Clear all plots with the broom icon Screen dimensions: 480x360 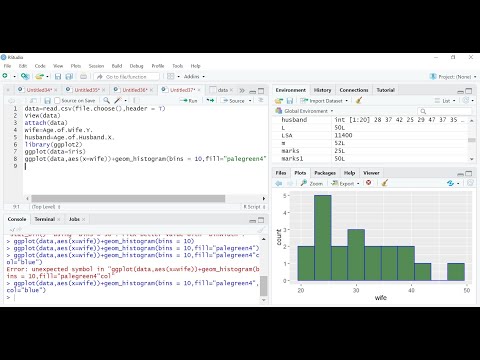[x=384, y=183]
